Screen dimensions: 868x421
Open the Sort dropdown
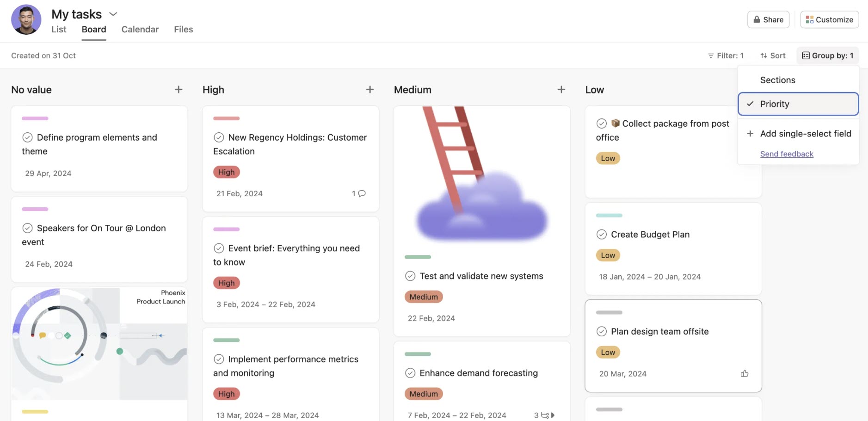772,55
